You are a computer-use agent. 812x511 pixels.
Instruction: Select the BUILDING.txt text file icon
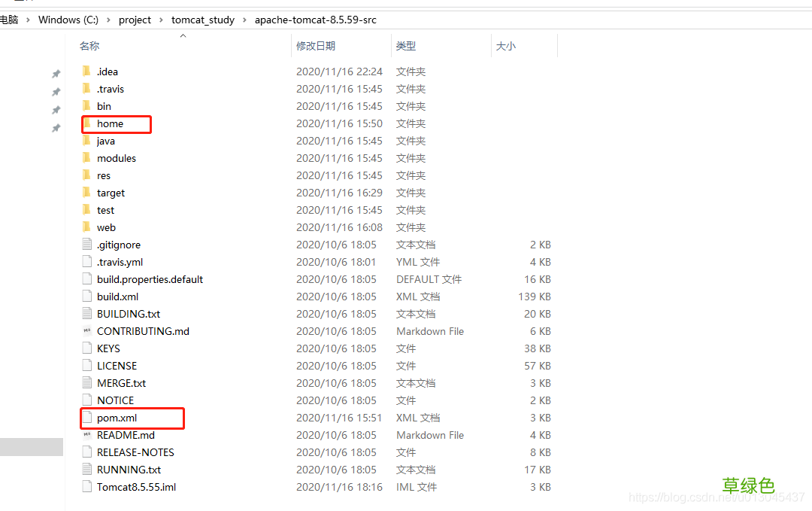coord(87,314)
